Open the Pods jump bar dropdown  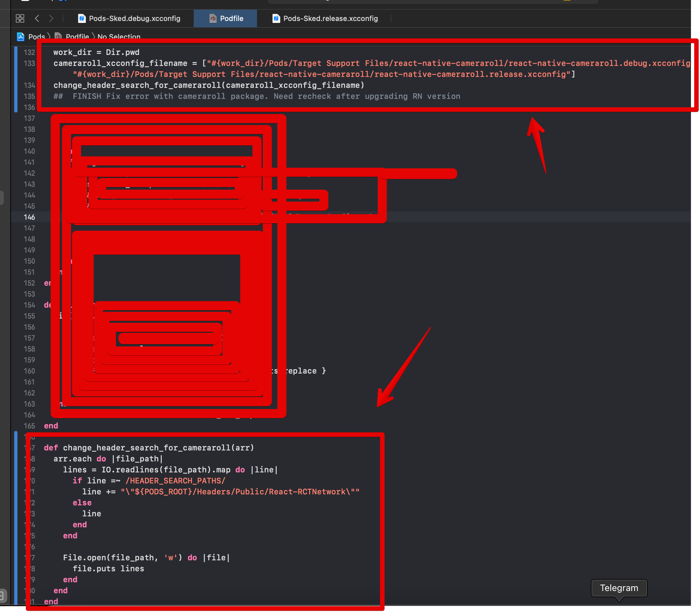point(37,37)
